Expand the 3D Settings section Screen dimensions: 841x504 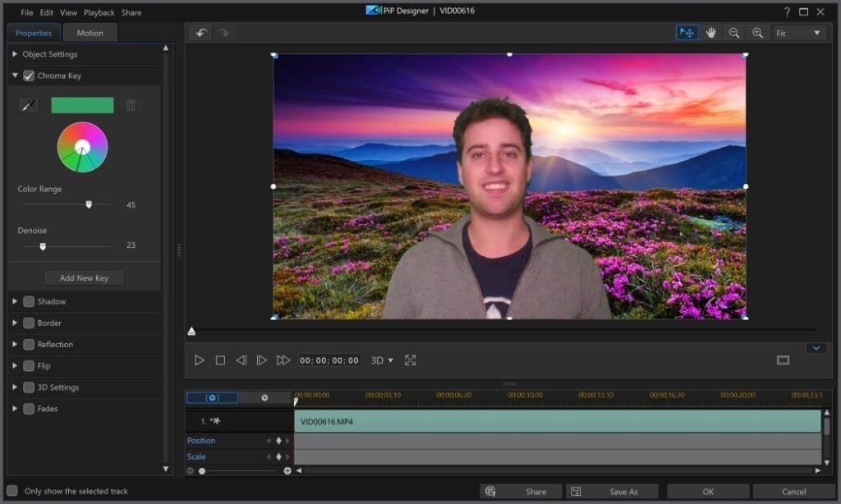pyautogui.click(x=15, y=387)
